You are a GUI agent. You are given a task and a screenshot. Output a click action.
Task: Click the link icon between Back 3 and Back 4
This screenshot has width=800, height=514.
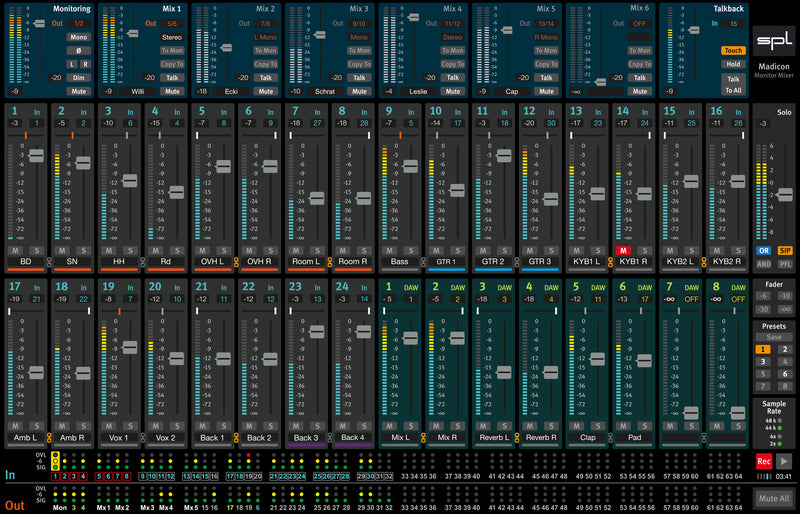330,437
